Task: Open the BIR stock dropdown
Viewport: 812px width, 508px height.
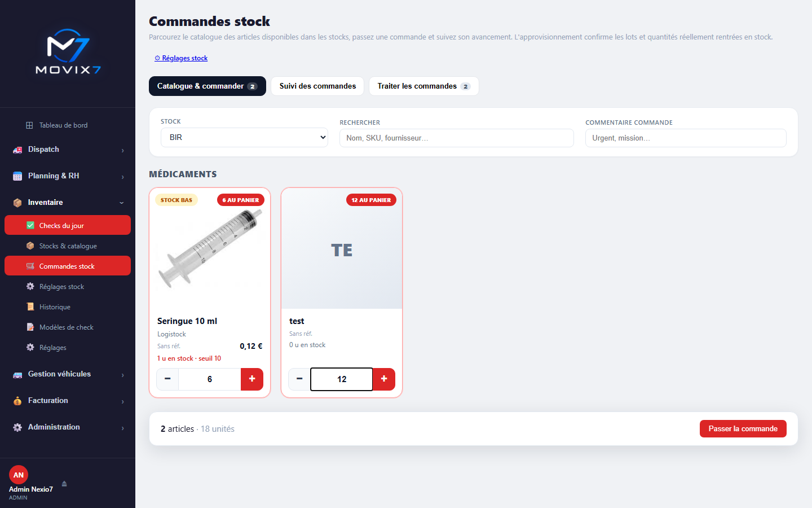Action: pyautogui.click(x=244, y=137)
